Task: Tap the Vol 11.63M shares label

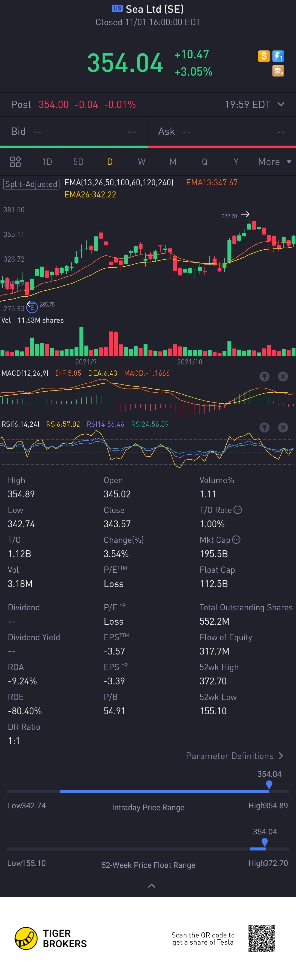Action: click(x=32, y=320)
